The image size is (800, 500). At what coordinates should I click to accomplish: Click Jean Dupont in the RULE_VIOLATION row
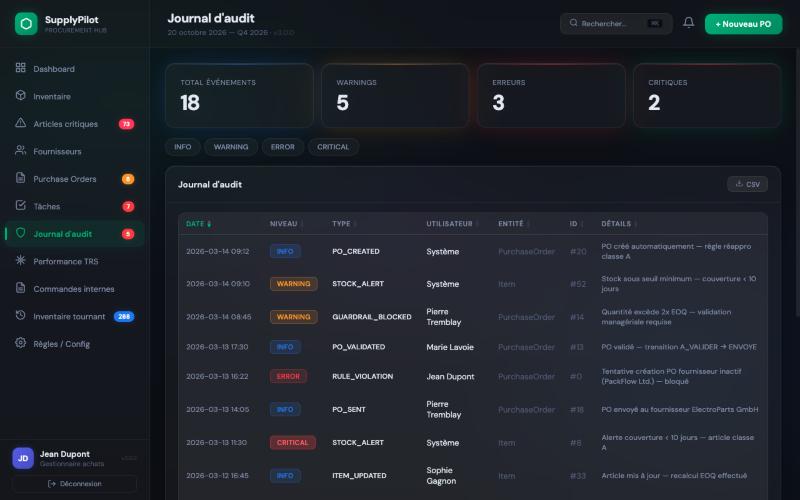pyautogui.click(x=451, y=376)
